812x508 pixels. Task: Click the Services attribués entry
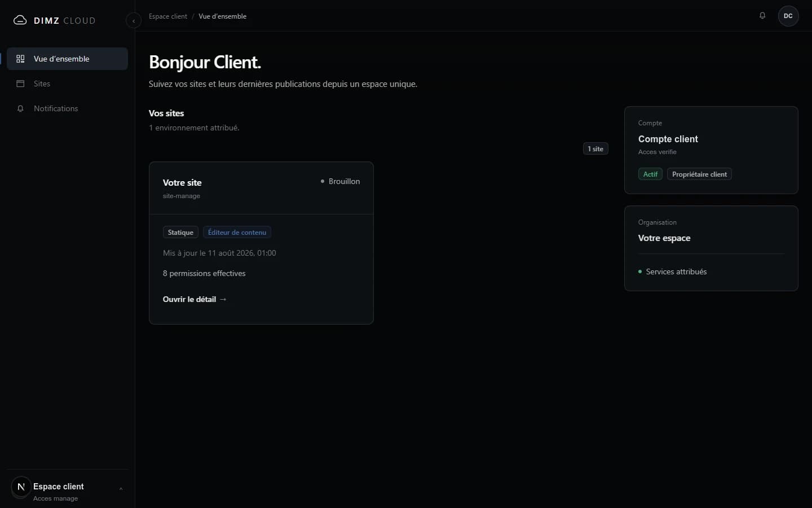pyautogui.click(x=672, y=271)
